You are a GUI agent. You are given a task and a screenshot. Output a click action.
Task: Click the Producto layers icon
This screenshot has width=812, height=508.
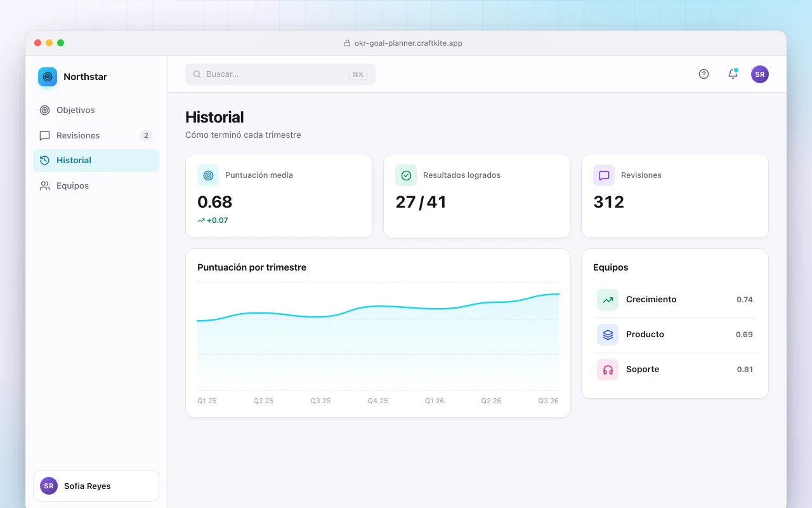(x=608, y=335)
